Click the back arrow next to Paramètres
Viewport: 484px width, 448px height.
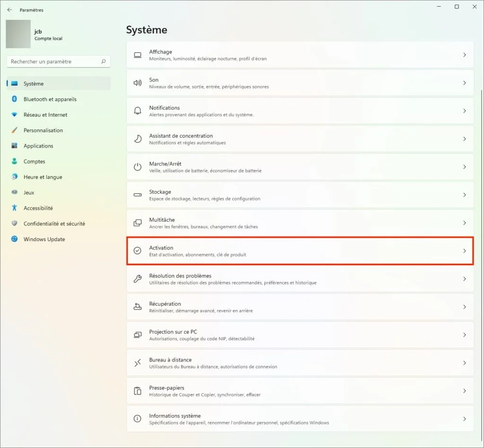pyautogui.click(x=9, y=10)
